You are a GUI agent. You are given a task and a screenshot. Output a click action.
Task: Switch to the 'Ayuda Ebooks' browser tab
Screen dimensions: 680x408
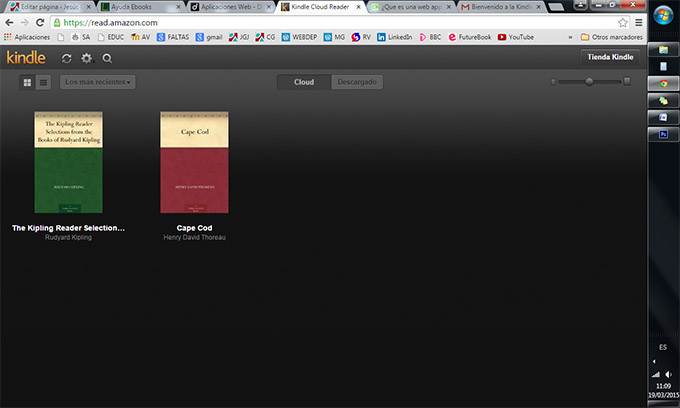click(x=140, y=7)
